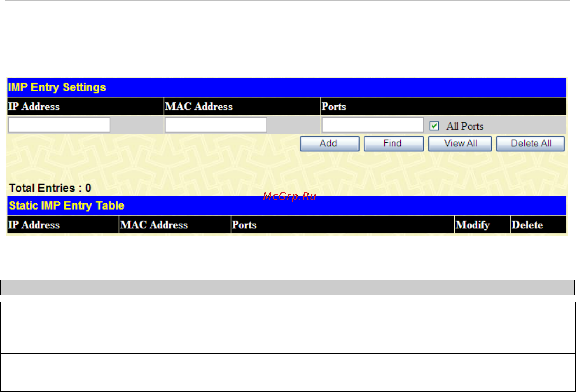The width and height of the screenshot is (576, 392).
Task: Click the View All button
Action: coord(460,144)
